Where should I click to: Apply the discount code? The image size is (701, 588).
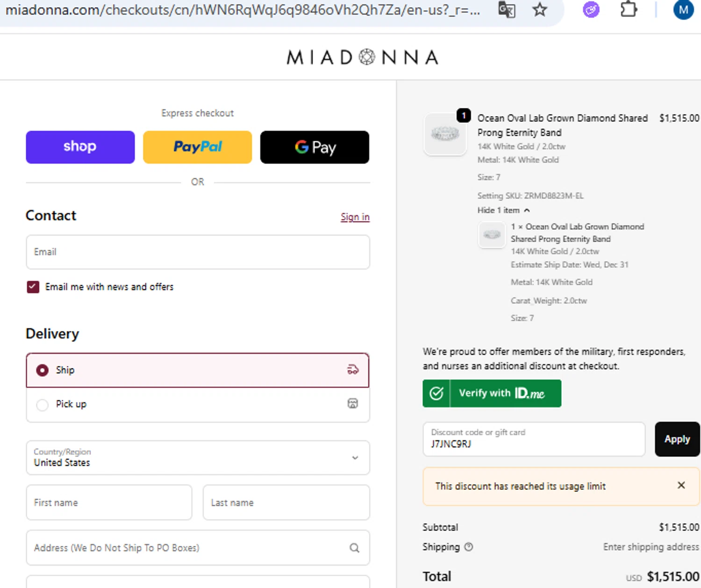coord(677,439)
